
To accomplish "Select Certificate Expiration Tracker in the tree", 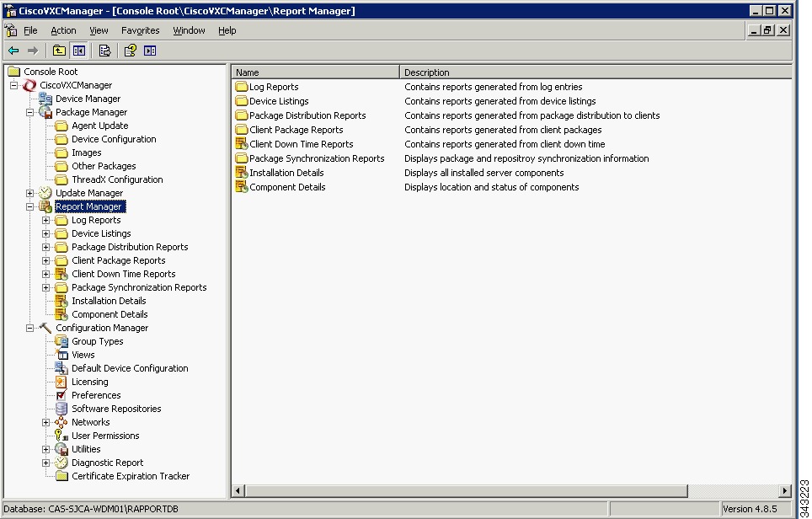I will click(131, 476).
